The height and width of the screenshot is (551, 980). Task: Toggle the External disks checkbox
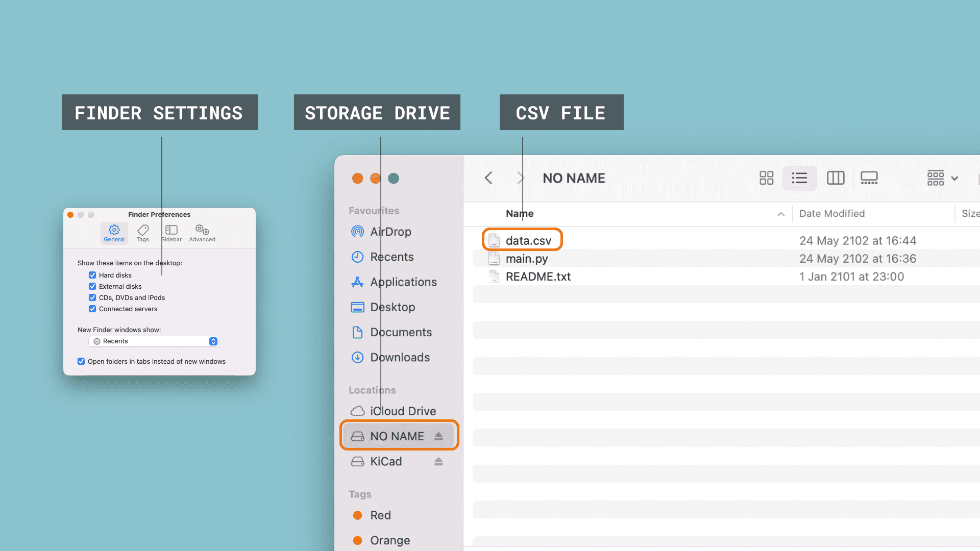[92, 286]
